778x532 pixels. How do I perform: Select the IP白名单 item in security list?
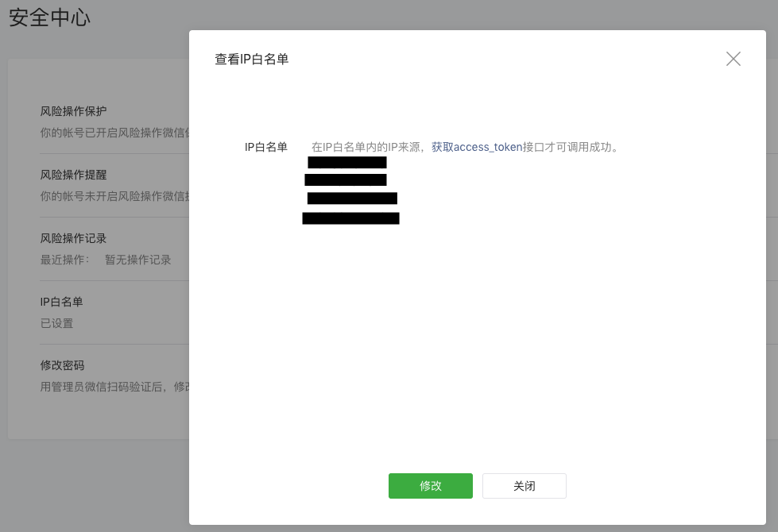tap(62, 302)
